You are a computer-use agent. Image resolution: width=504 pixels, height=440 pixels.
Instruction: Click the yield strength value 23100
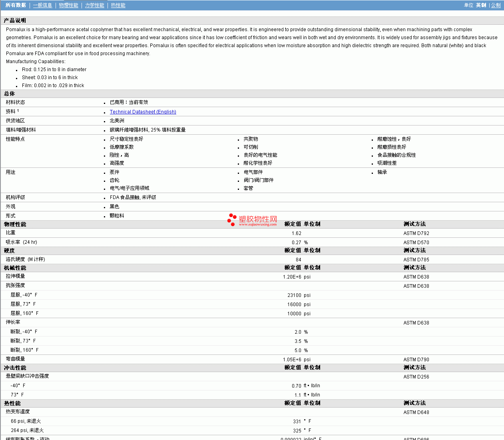[x=295, y=295]
